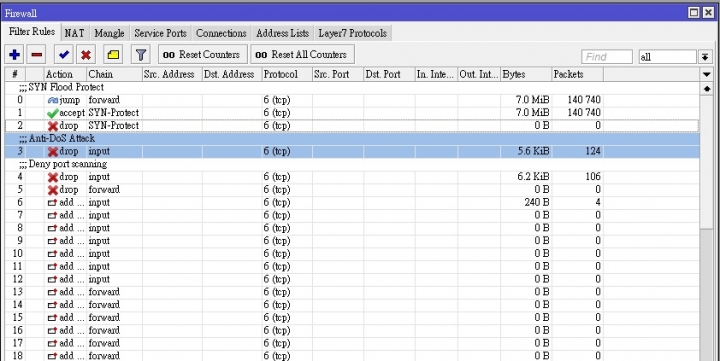Click the add action icon in rule 10
Screen dimensions: 720x361
pyautogui.click(x=52, y=254)
